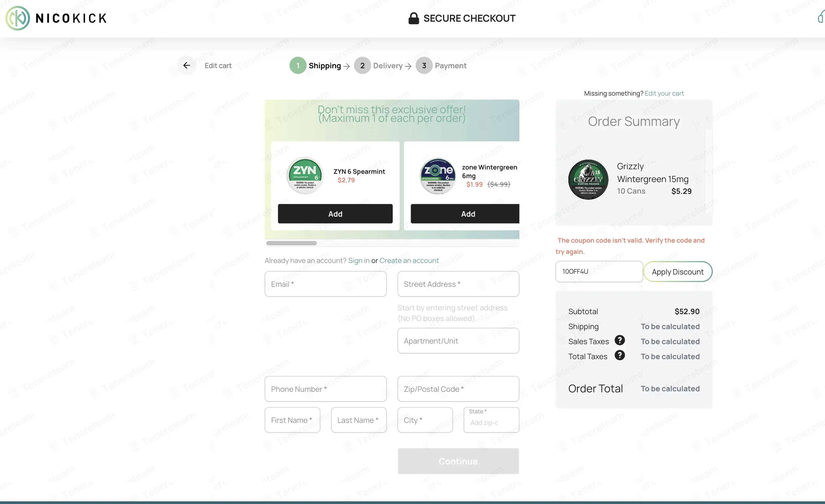Viewport: 825px width, 504px height.
Task: Click the Continue button
Action: [458, 461]
